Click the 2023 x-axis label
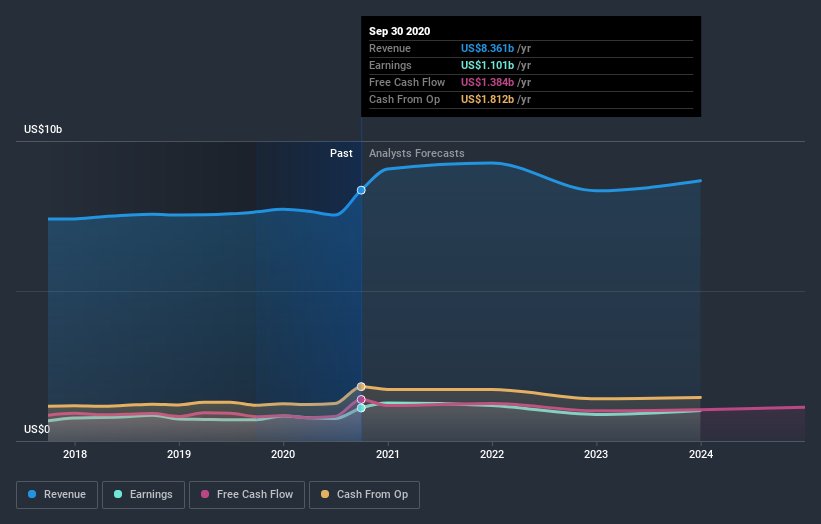 [x=596, y=454]
